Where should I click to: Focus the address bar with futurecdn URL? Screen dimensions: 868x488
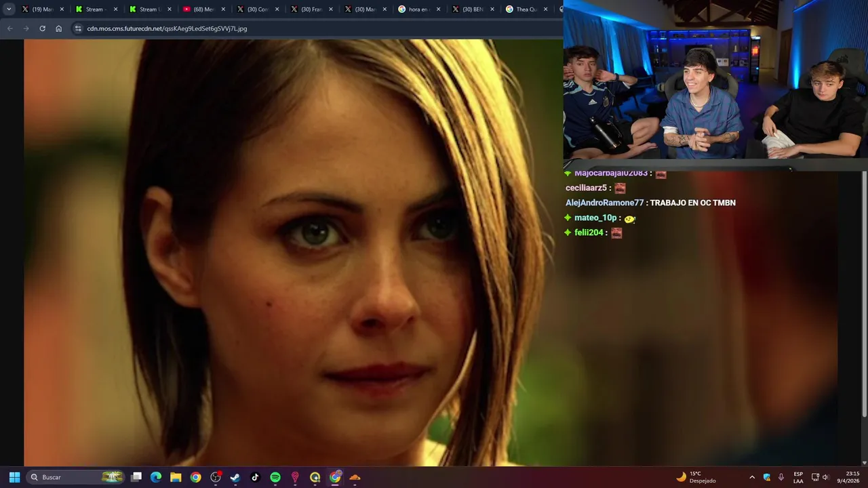coord(315,28)
